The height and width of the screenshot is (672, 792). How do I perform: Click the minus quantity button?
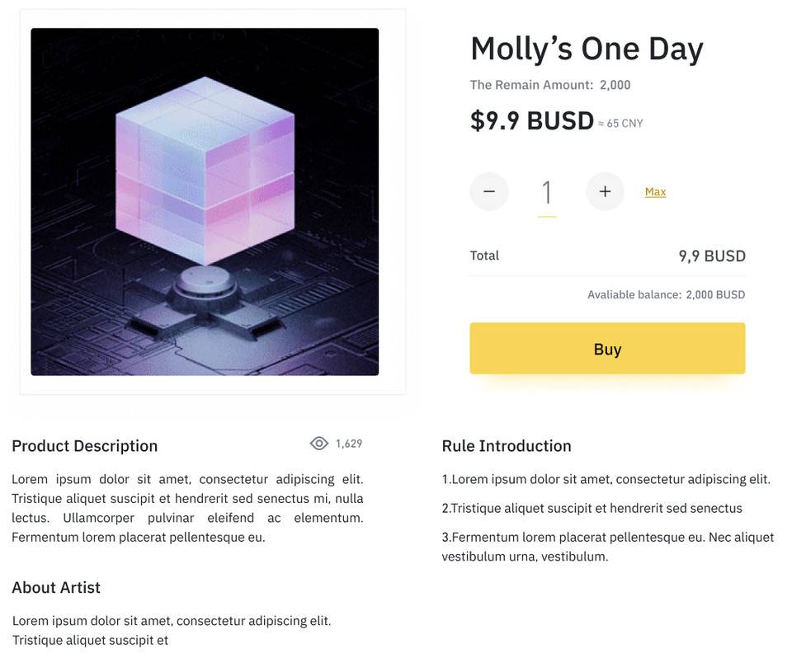(x=489, y=191)
